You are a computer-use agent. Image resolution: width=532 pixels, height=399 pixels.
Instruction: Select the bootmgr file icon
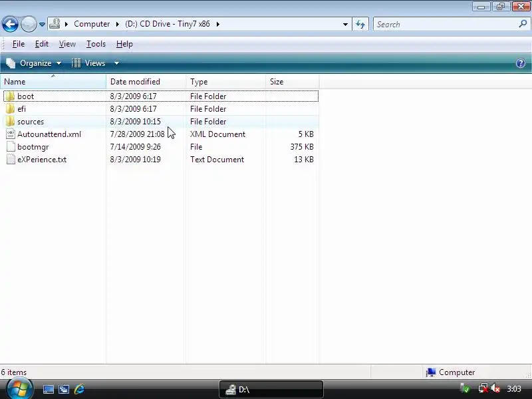click(x=11, y=146)
